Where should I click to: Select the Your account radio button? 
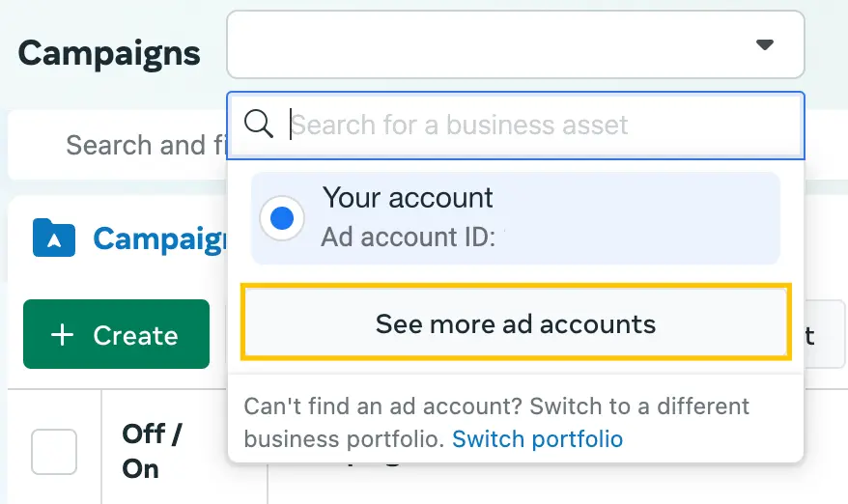282,218
